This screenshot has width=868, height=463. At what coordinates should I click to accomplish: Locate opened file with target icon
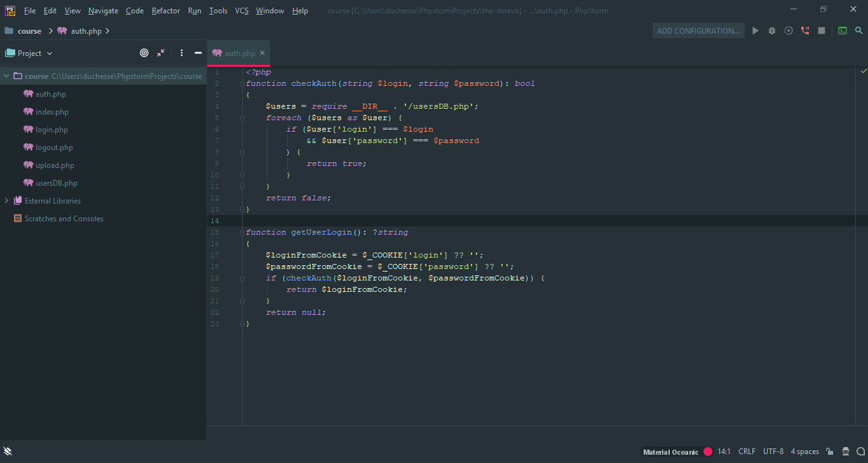click(x=144, y=53)
